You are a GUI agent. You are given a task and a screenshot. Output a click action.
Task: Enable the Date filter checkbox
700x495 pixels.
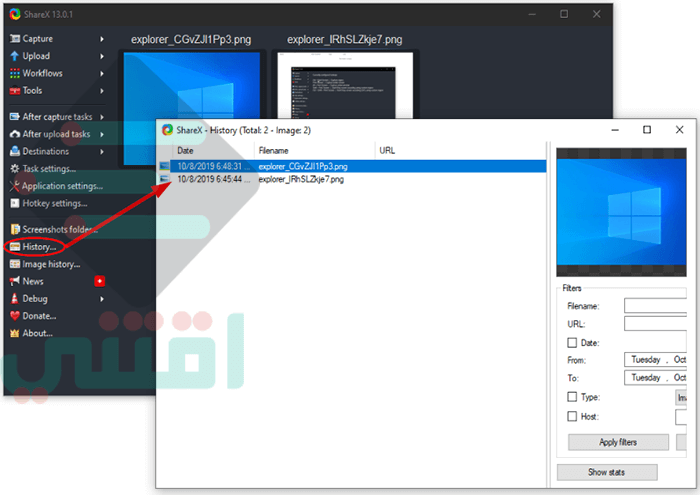pyautogui.click(x=572, y=343)
